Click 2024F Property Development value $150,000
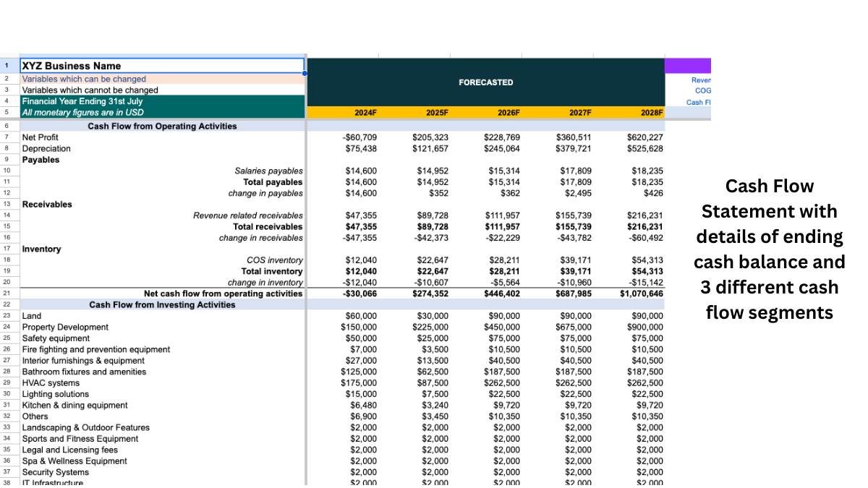 tap(359, 328)
